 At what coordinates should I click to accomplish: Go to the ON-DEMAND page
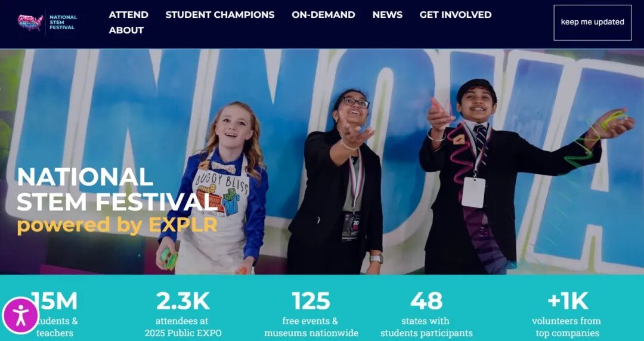[323, 15]
